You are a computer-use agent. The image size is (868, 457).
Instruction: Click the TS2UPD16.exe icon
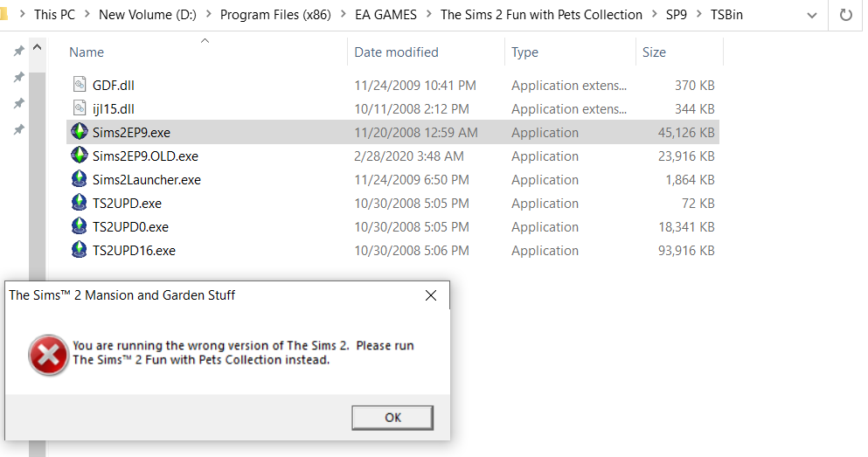click(79, 251)
